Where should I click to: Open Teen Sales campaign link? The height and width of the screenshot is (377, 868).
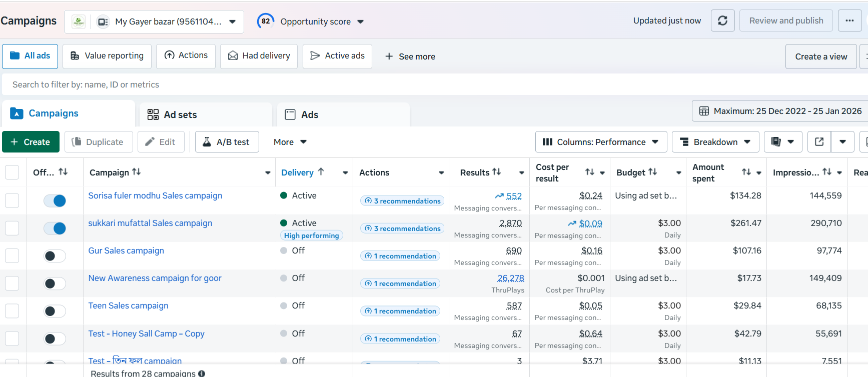click(128, 305)
